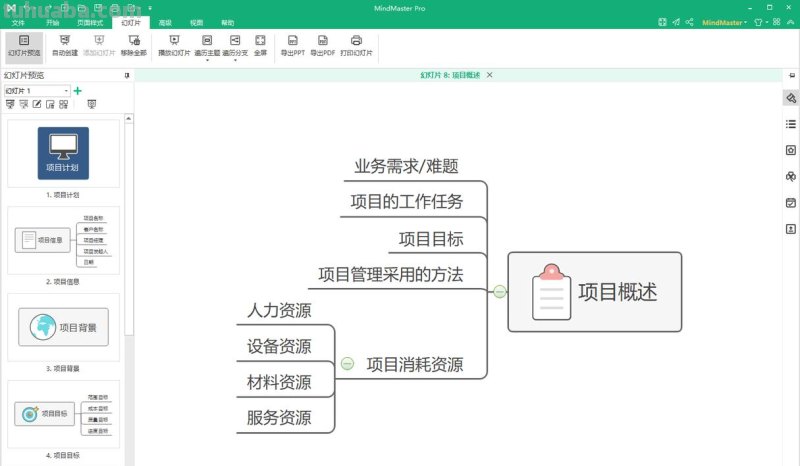The image size is (800, 466).
Task: Open quick access toolbar customize arrow
Action: [x=150, y=8]
